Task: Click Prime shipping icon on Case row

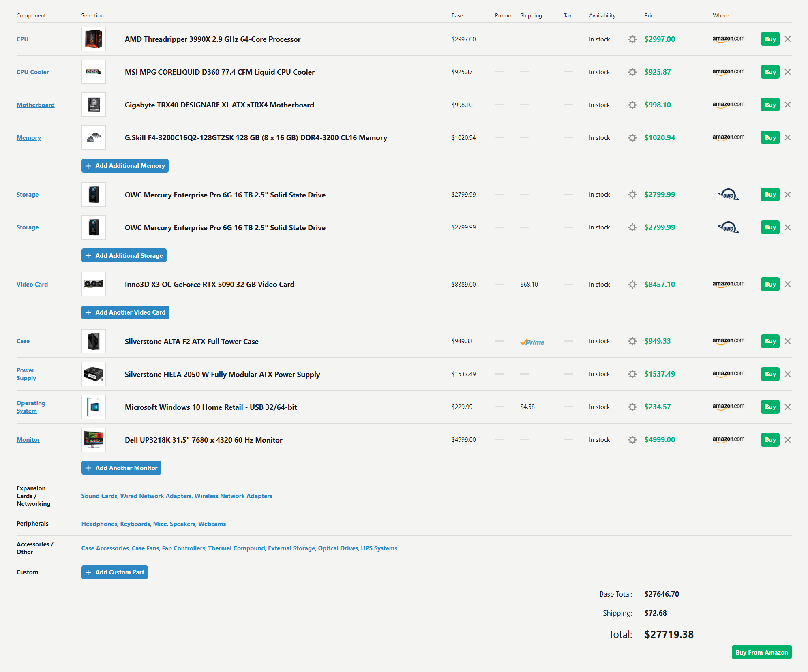Action: (x=532, y=342)
